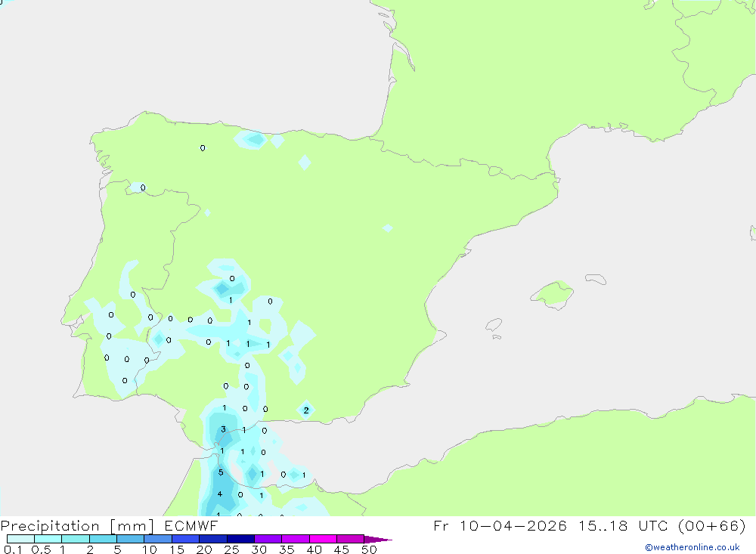Click the lightest 0.1–0.5 mm legend swatch
Viewport: 756px width, 554px height.
pos(20,539)
